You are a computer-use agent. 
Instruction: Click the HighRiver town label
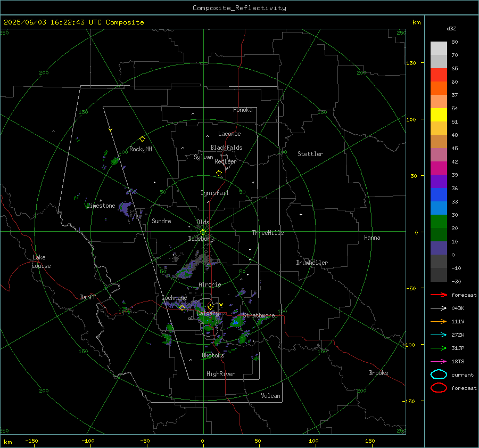[x=221, y=374]
